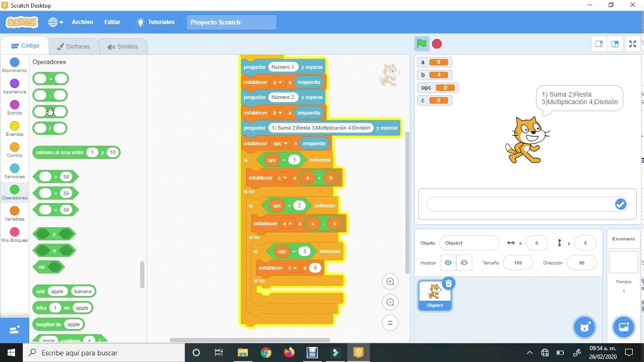Select the Variables block category
The image size is (644, 362).
(x=15, y=214)
